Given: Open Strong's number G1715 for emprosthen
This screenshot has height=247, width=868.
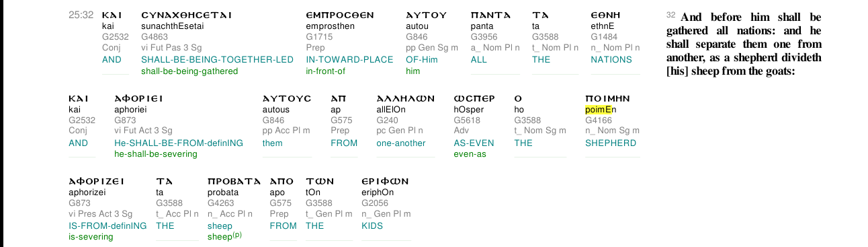Looking at the screenshot, I should click(319, 37).
